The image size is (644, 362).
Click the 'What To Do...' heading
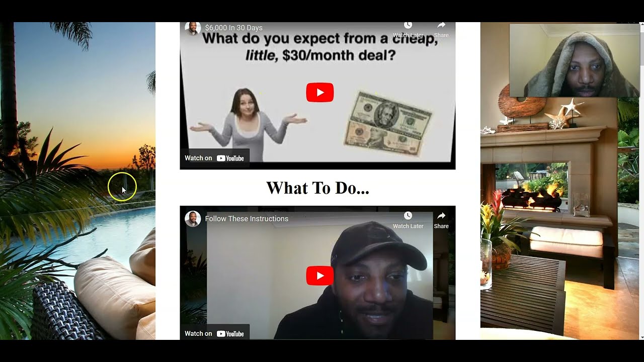tap(317, 188)
